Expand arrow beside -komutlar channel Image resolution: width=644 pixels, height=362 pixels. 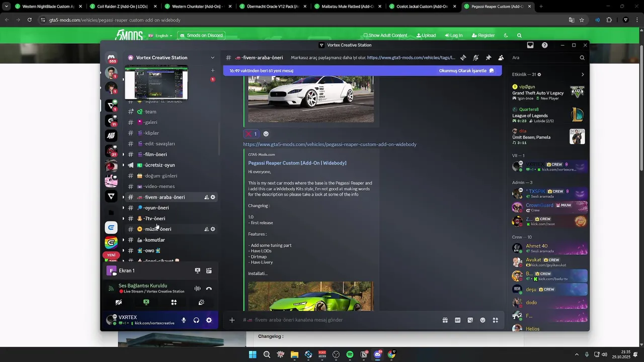[x=123, y=240]
